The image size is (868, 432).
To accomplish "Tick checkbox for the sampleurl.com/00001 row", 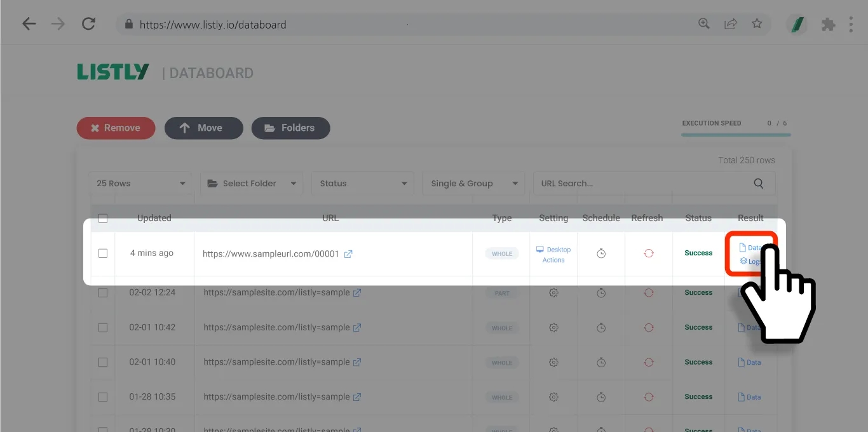I will click(103, 253).
